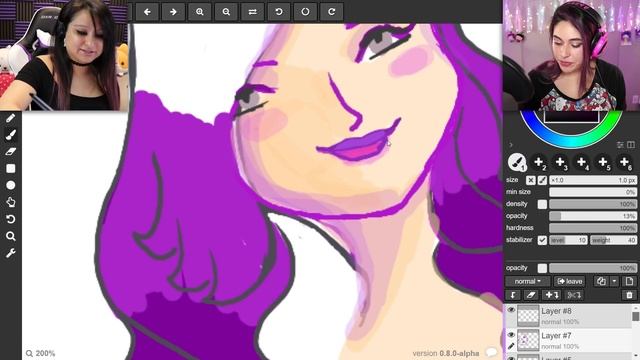Click the Layer #8 name text
The width and height of the screenshot is (640, 360).
(556, 311)
